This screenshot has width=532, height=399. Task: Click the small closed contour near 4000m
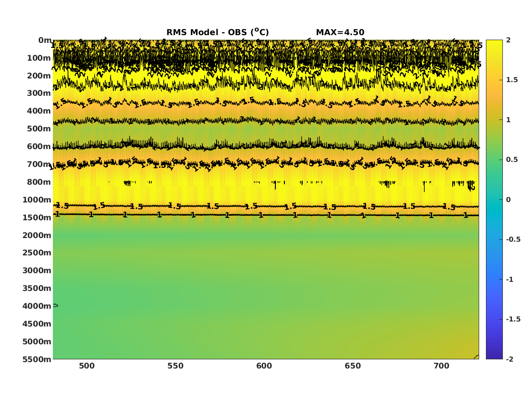click(x=55, y=305)
